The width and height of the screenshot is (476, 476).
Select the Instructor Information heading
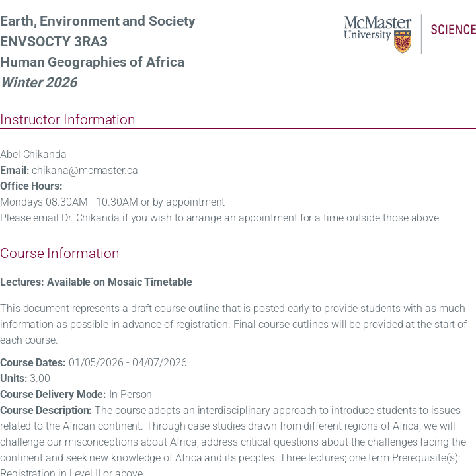[x=67, y=120]
